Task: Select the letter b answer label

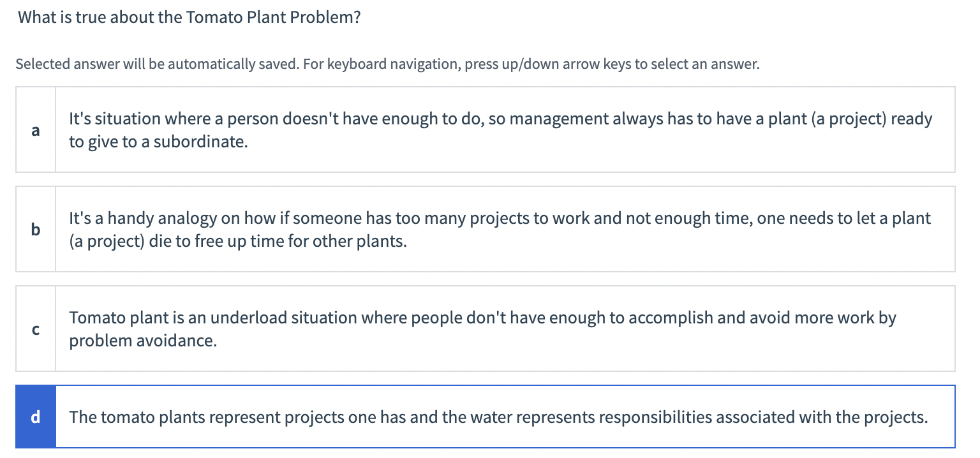Action: pos(36,230)
